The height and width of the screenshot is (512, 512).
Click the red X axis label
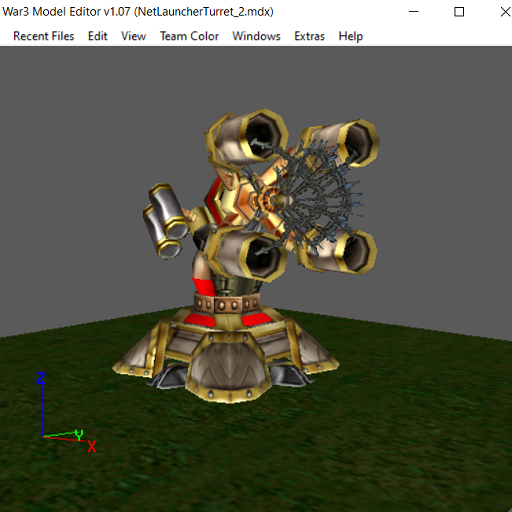click(92, 446)
